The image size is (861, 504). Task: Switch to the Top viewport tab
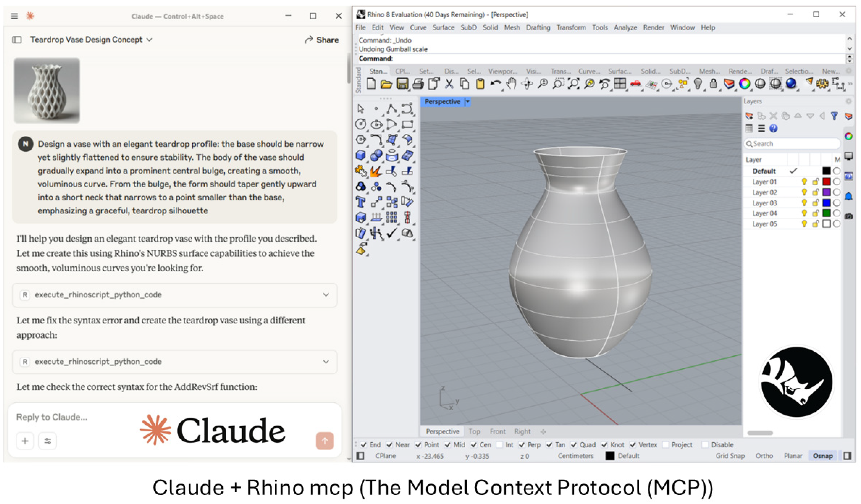coord(474,431)
